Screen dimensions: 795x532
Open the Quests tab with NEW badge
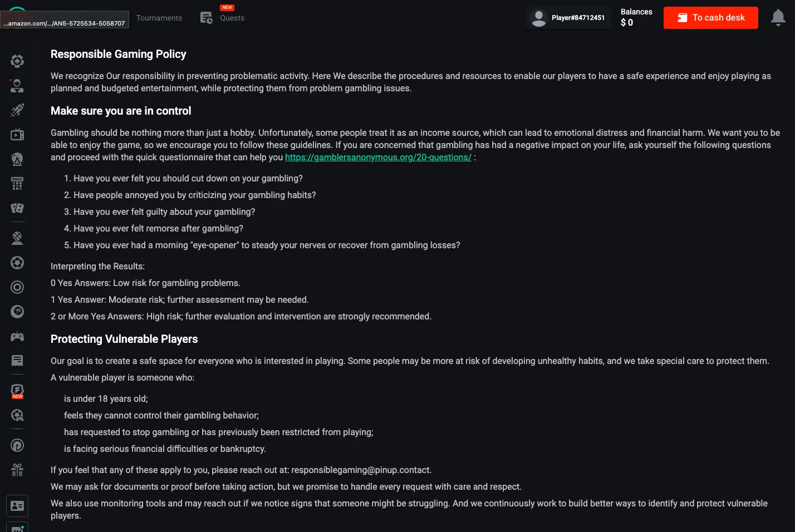[x=222, y=17]
